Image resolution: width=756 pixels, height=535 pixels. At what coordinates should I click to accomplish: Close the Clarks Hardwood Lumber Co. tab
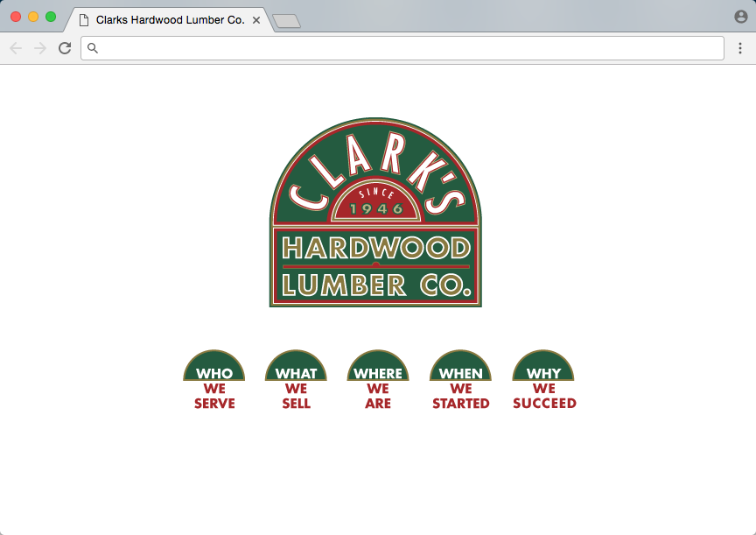coord(256,20)
